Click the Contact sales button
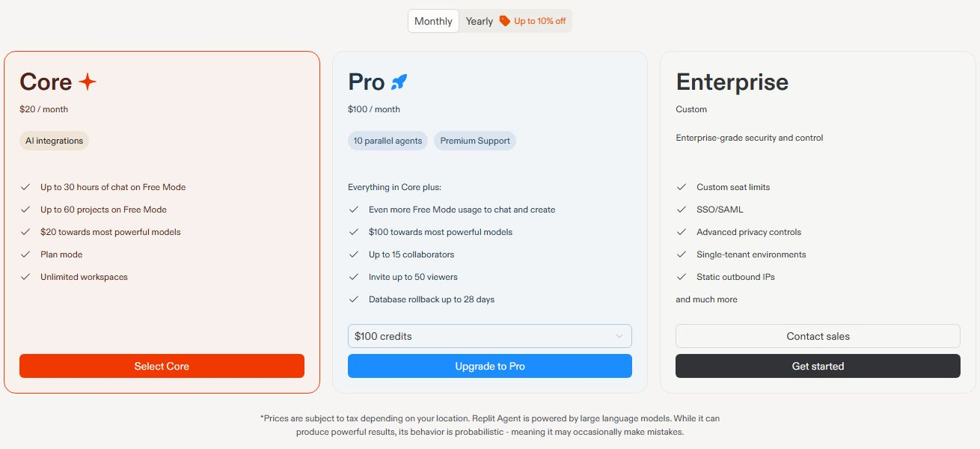The width and height of the screenshot is (980, 449). [818, 336]
